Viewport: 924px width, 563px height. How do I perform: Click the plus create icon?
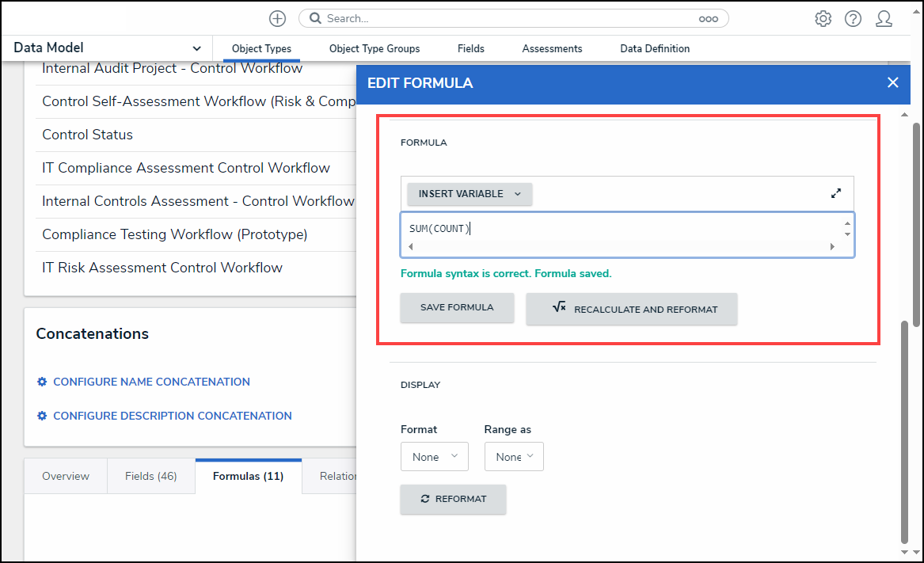pyautogui.click(x=277, y=18)
